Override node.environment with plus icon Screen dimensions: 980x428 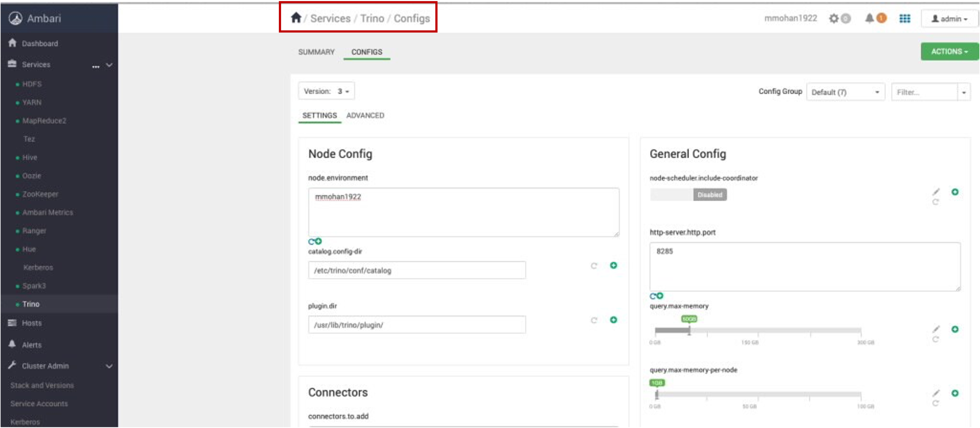click(319, 241)
